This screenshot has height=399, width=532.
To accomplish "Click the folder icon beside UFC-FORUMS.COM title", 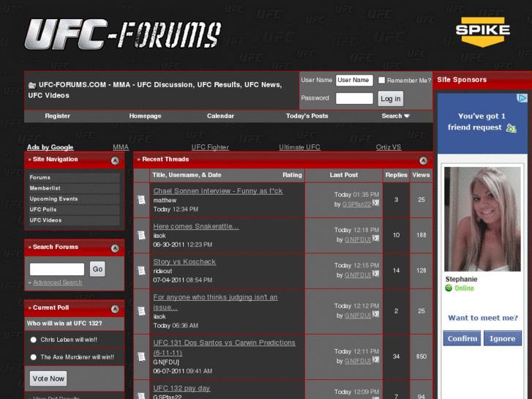I will point(32,85).
